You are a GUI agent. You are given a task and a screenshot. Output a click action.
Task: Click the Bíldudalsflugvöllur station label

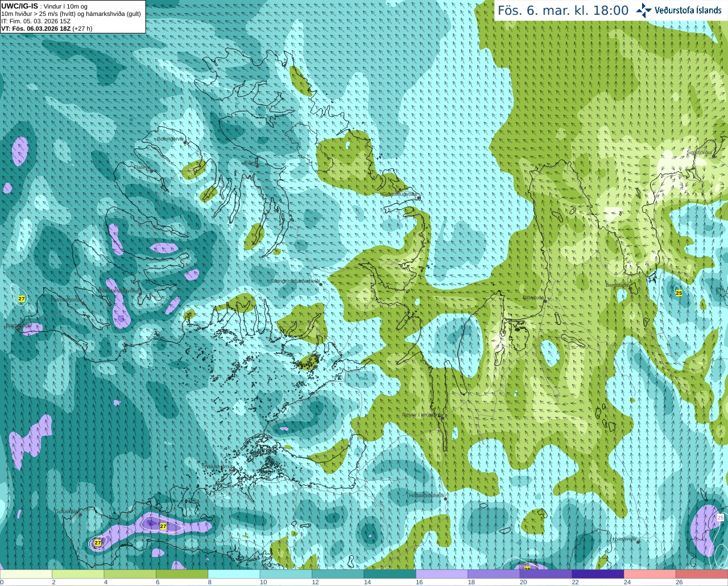(119, 290)
